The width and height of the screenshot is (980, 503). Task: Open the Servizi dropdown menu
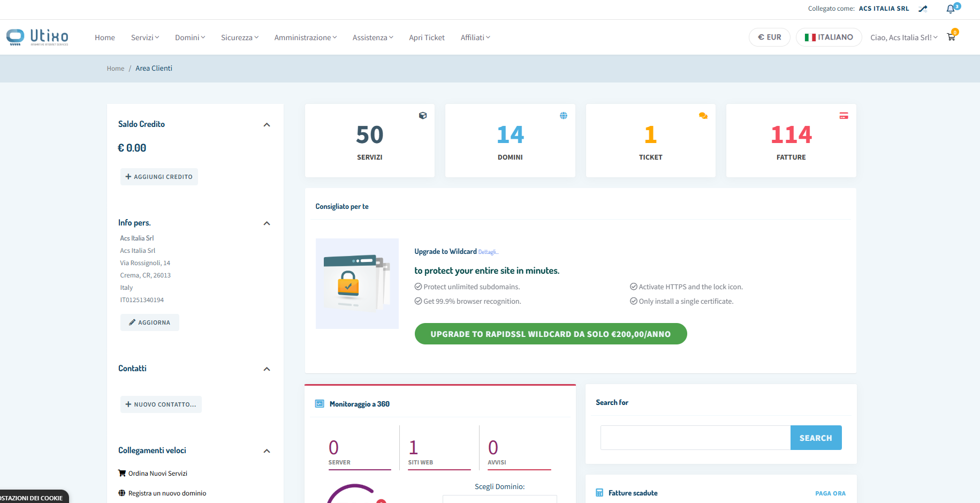point(145,37)
